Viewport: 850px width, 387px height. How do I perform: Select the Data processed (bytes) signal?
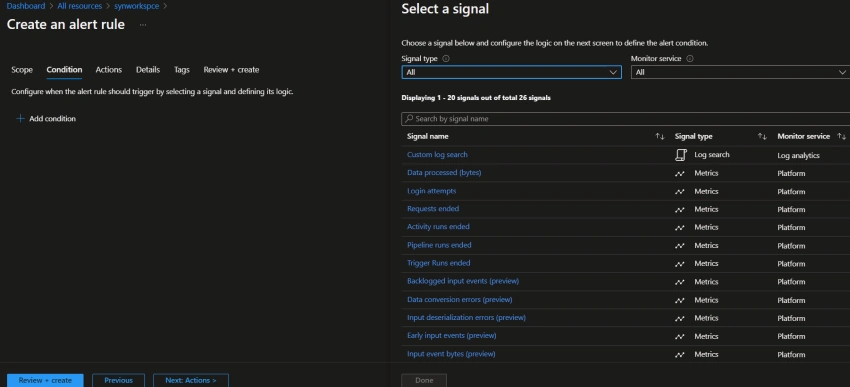pyautogui.click(x=444, y=172)
